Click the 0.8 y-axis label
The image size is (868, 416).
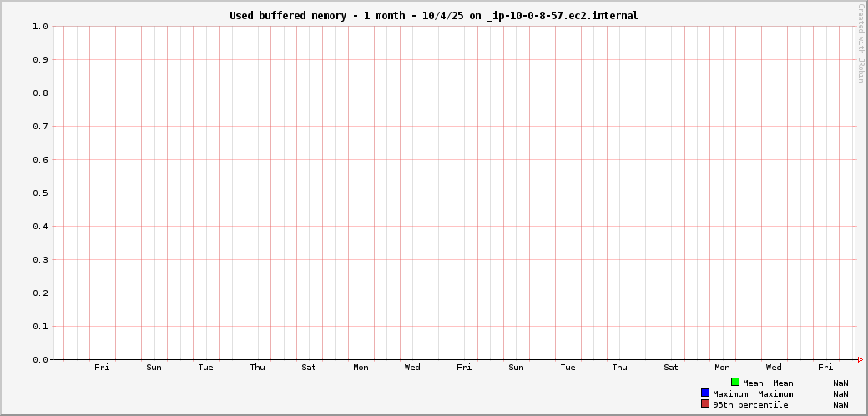click(x=40, y=93)
